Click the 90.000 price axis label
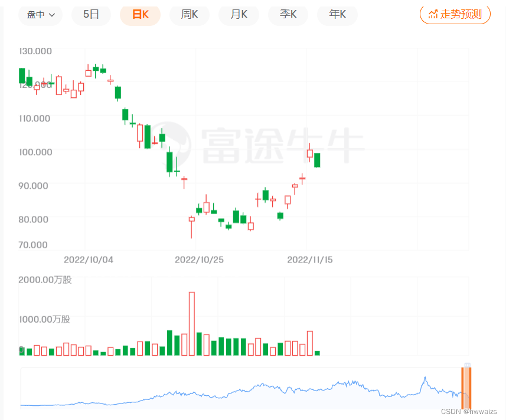Screen dimensions: 506x420 tap(33, 186)
